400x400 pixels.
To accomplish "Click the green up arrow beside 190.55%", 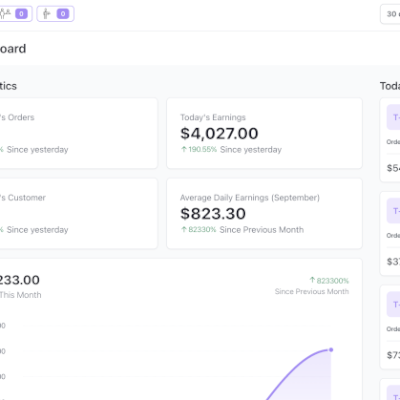I will (x=184, y=149).
